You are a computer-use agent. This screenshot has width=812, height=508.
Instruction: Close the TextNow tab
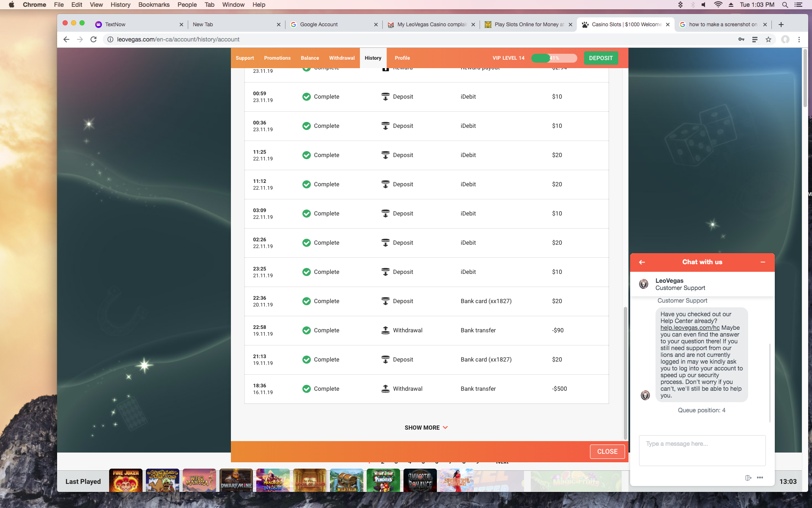pos(181,25)
